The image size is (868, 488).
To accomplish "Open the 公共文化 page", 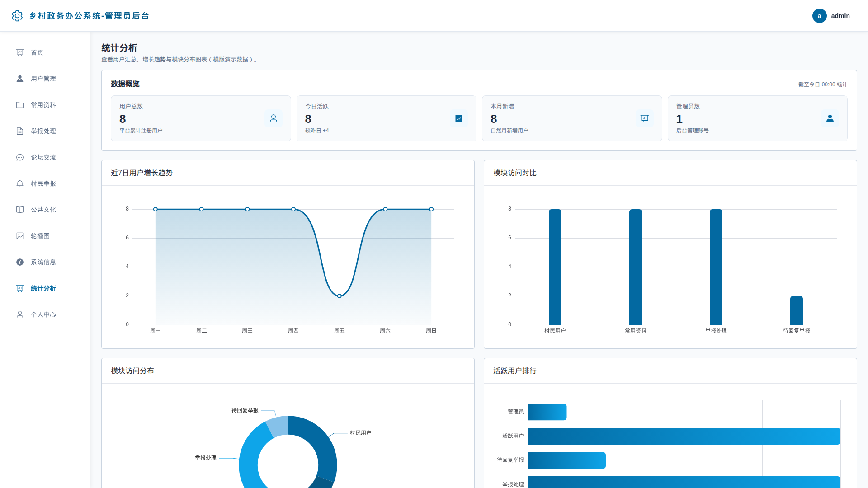I will (45, 210).
